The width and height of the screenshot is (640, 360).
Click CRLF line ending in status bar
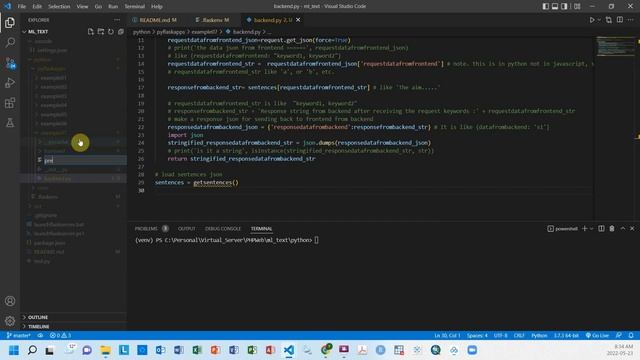[519, 336]
